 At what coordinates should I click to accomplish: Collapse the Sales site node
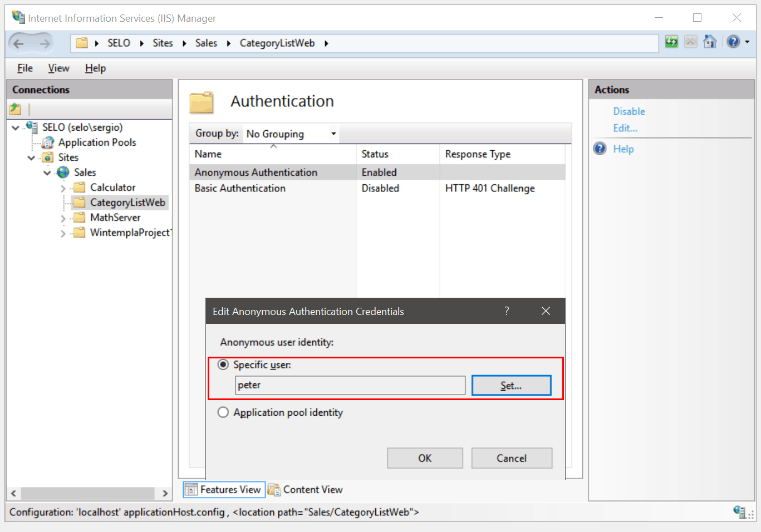pyautogui.click(x=47, y=173)
